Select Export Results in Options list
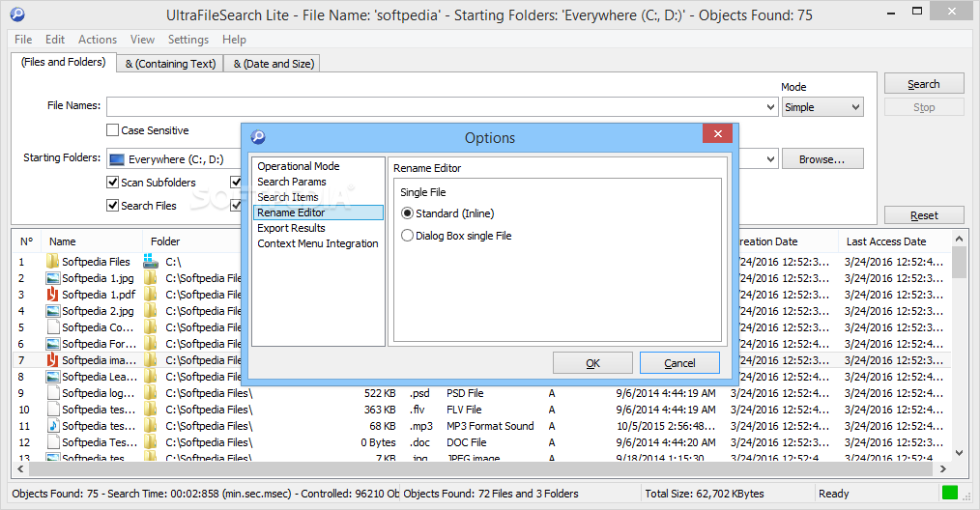This screenshot has width=980, height=510. pos(291,228)
